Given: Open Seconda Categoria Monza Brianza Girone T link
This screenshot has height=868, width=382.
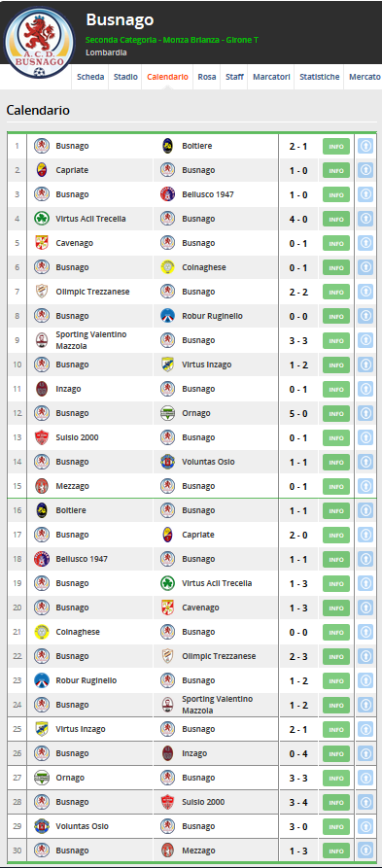Looking at the screenshot, I should pos(172,41).
